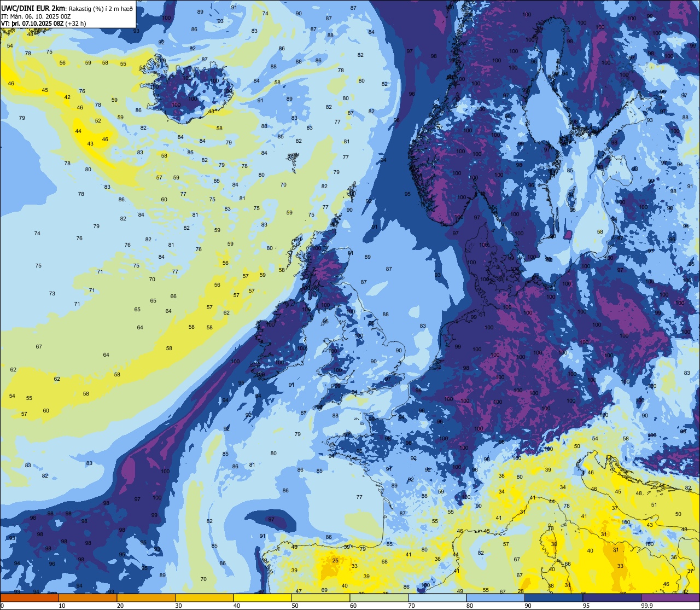The image size is (700, 610).
Task: Click the purple legend swatch above 99.9
Action: tap(670, 597)
